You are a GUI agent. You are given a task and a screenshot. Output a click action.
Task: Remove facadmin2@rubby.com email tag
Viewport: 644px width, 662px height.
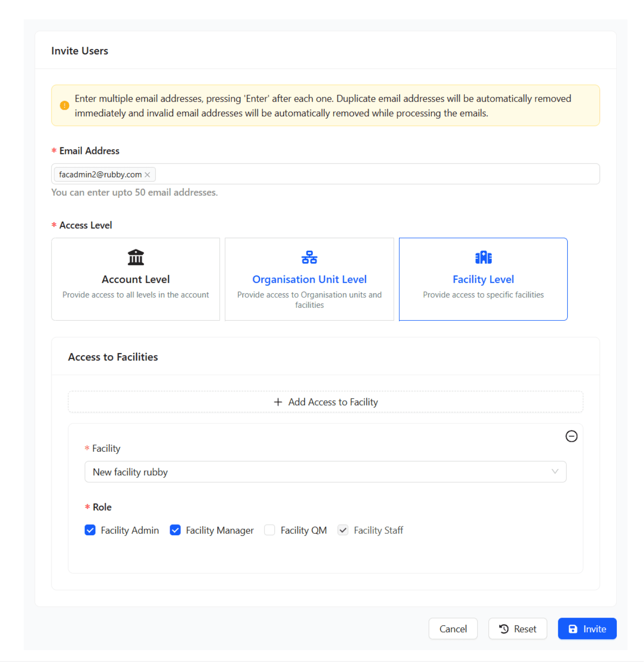tap(148, 175)
